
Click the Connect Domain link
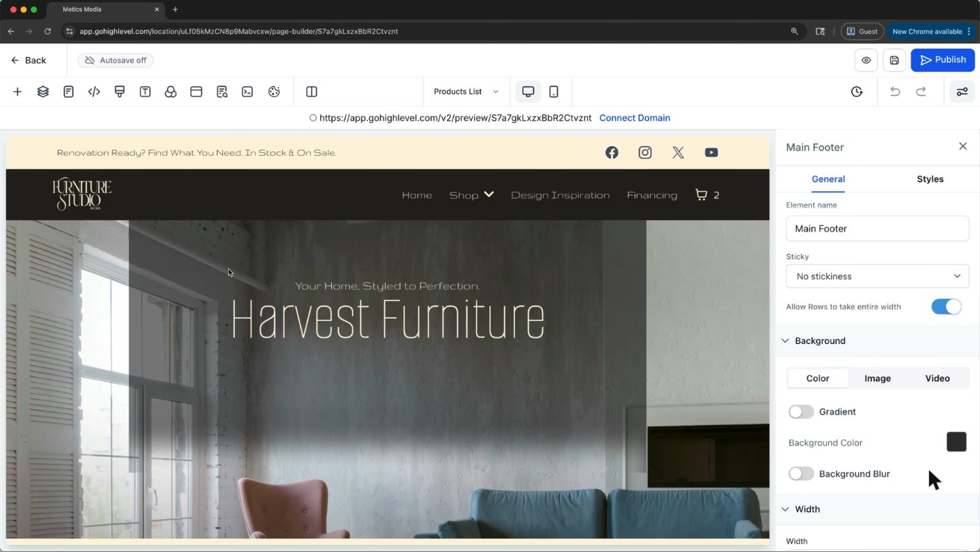(x=635, y=118)
